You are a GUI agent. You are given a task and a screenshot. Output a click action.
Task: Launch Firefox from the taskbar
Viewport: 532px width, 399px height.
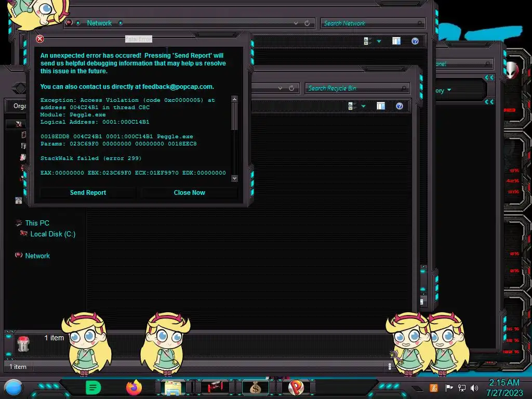point(134,388)
